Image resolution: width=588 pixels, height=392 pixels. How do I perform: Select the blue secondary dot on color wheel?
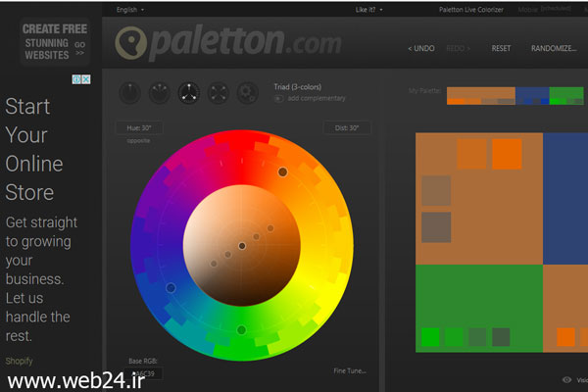pos(171,288)
